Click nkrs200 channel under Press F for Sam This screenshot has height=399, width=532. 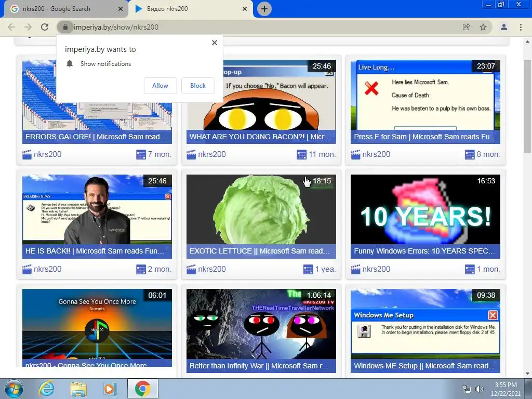[x=376, y=154]
